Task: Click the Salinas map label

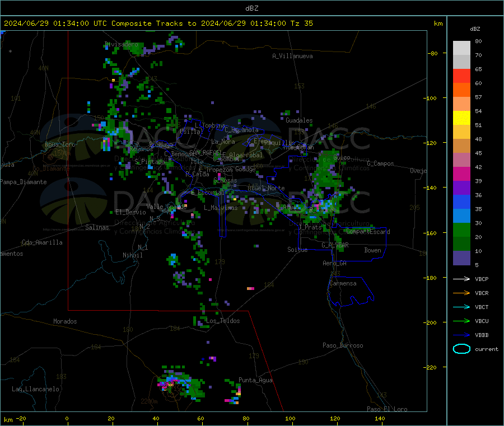Action: (97, 227)
